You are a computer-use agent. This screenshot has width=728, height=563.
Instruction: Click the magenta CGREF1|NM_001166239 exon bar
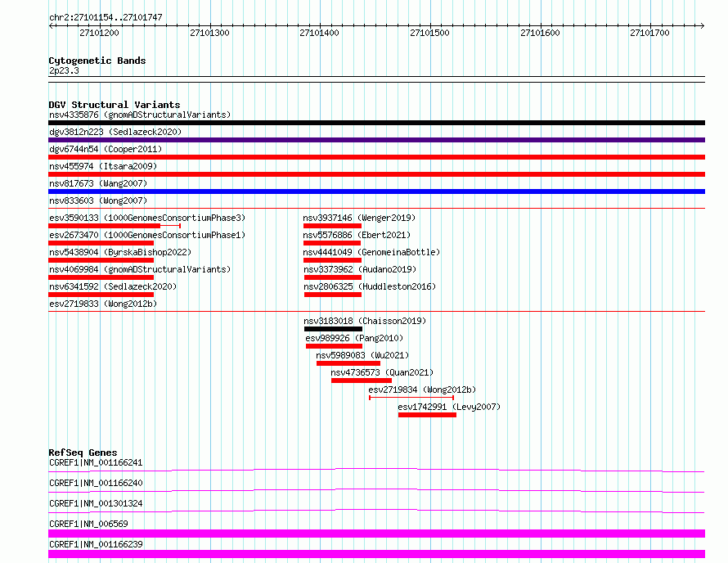pos(376,554)
